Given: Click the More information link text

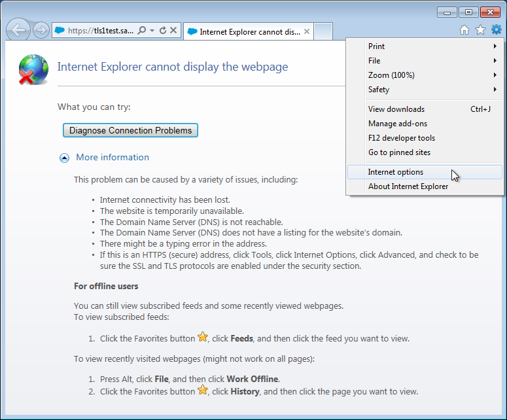Looking at the screenshot, I should point(113,157).
